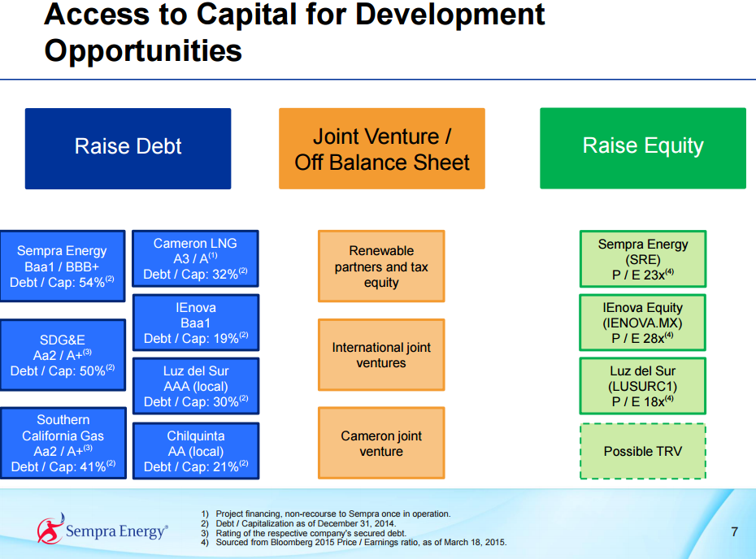Screen dimensions: 756x559
Task: Select Renewable partners and tax equity box
Action: click(x=381, y=266)
